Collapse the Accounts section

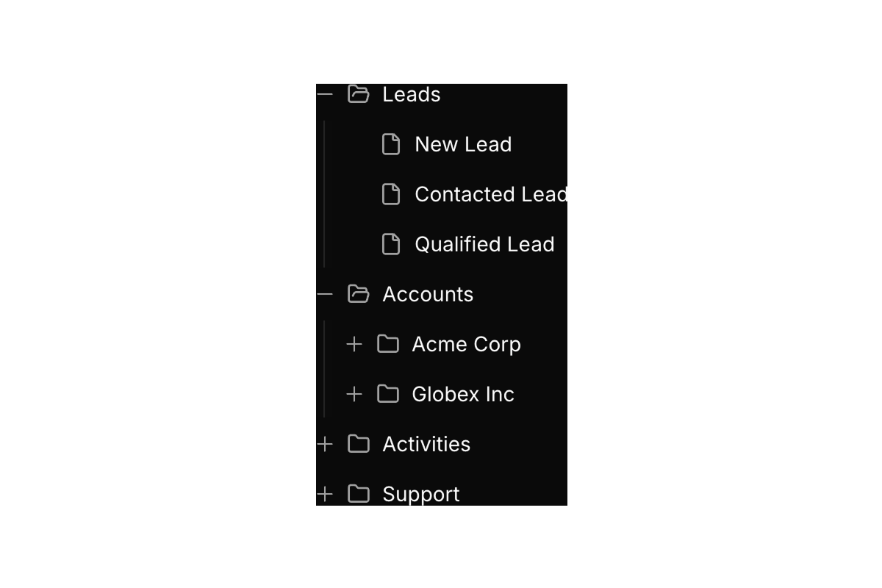(325, 294)
